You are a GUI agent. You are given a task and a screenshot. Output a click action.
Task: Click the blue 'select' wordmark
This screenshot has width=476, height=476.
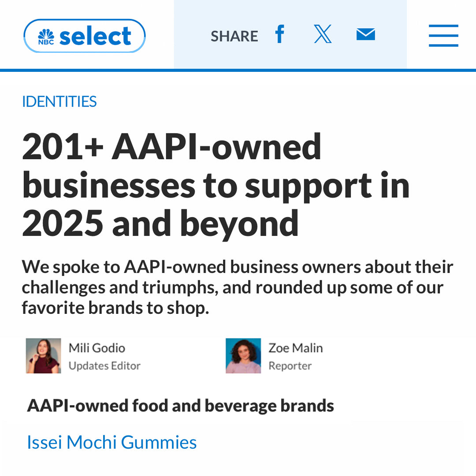tap(95, 36)
